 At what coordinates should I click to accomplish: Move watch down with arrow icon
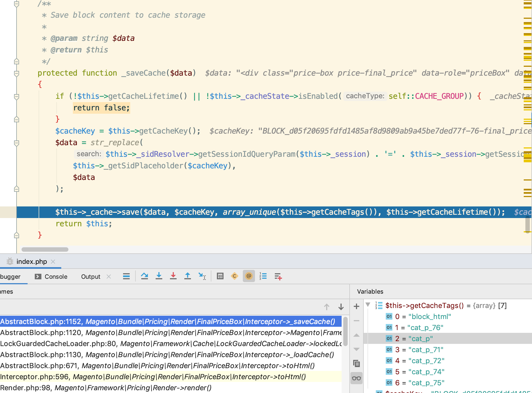tap(357, 349)
